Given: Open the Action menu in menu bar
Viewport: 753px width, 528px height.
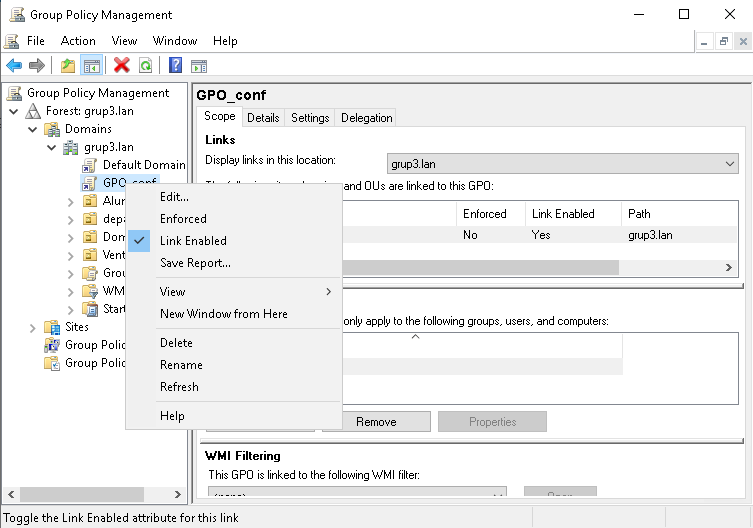Looking at the screenshot, I should pyautogui.click(x=78, y=41).
